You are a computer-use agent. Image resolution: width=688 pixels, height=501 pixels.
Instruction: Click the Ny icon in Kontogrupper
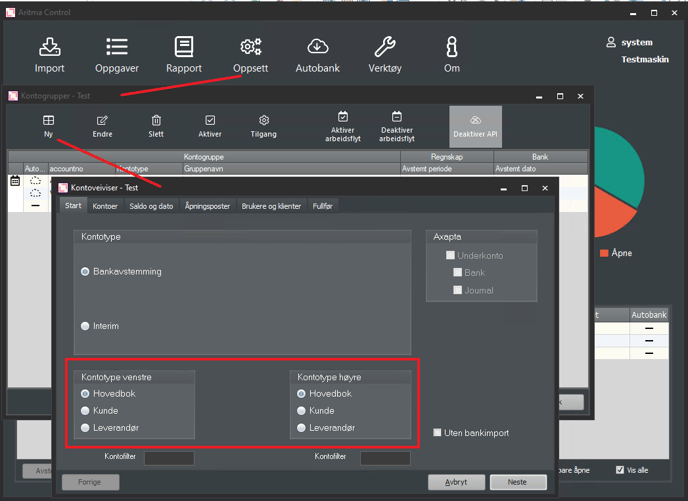(x=48, y=121)
